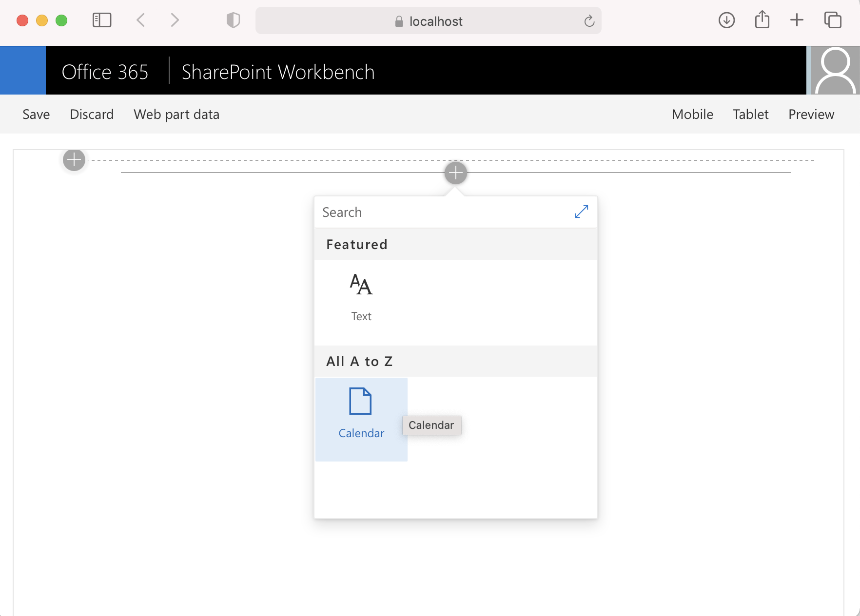Click the add section plus button
The image size is (860, 616).
(74, 160)
